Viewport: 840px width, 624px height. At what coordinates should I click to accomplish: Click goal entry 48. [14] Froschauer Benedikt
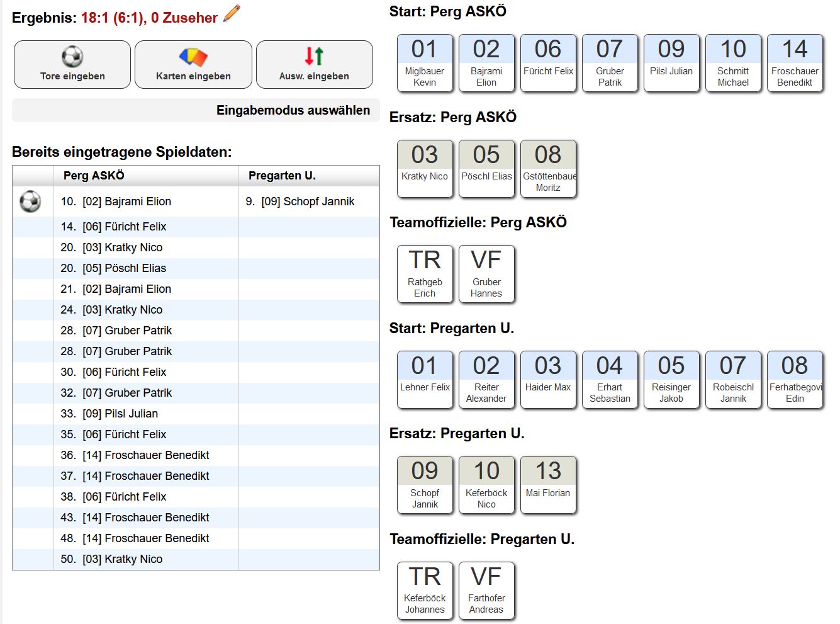pyautogui.click(x=135, y=538)
